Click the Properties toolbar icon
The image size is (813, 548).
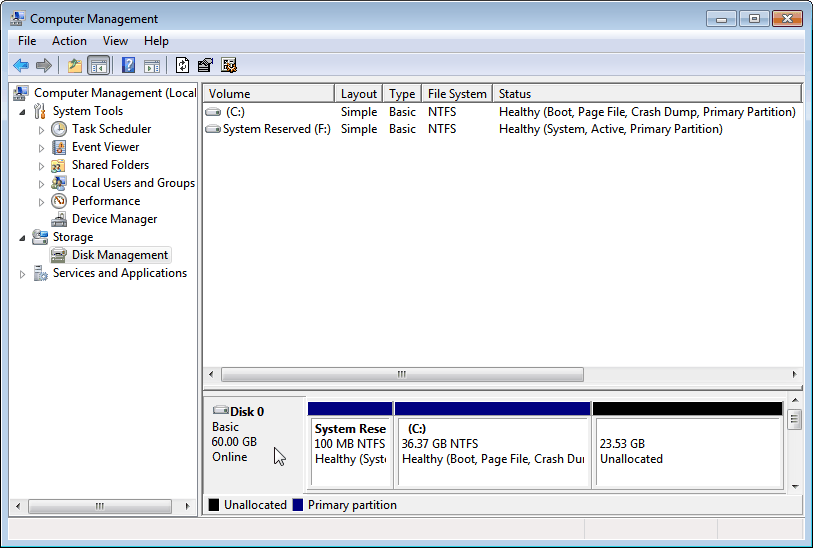point(205,65)
